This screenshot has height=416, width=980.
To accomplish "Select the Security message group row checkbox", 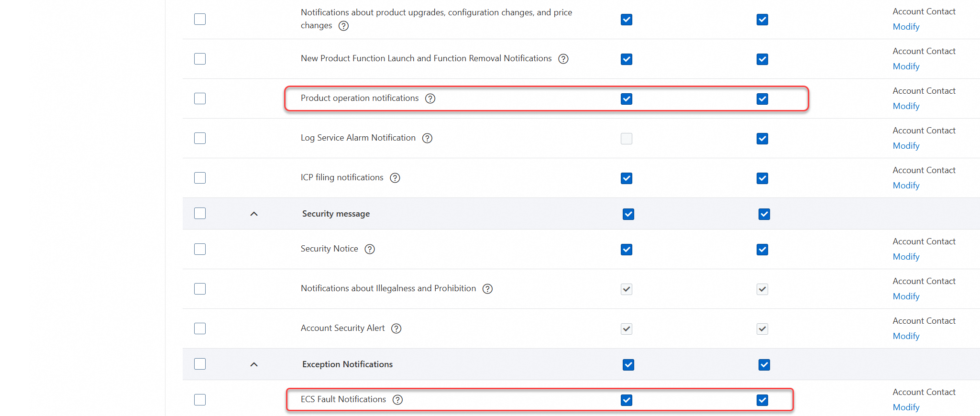I will click(200, 213).
